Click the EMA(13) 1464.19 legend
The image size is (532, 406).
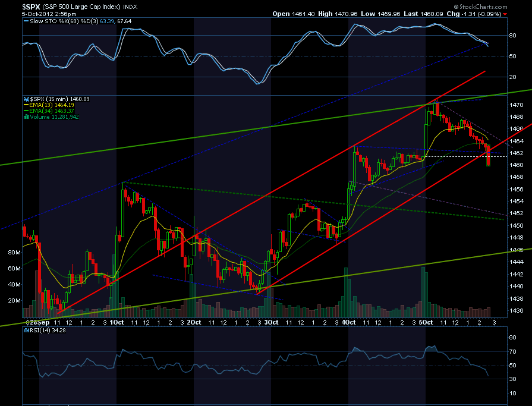pyautogui.click(x=52, y=105)
